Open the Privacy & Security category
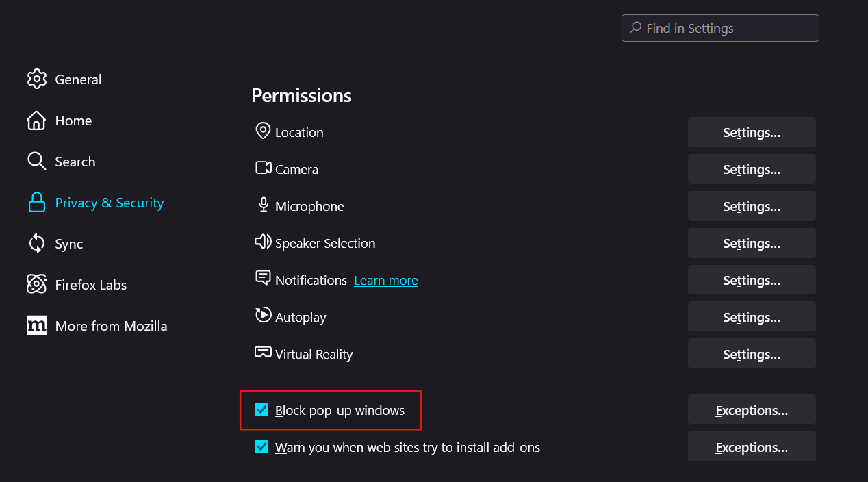Screen dimensions: 868x482 pyautogui.click(x=109, y=203)
